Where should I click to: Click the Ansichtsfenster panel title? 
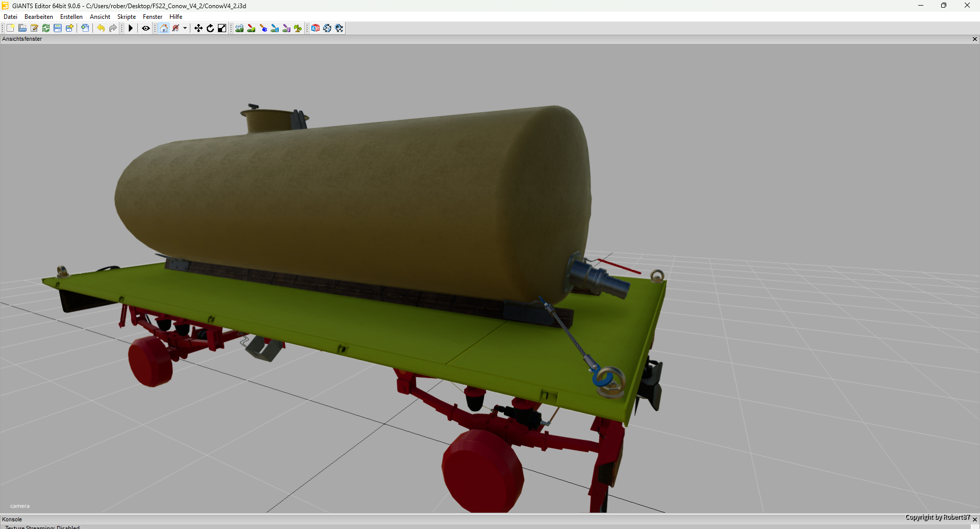[22, 39]
